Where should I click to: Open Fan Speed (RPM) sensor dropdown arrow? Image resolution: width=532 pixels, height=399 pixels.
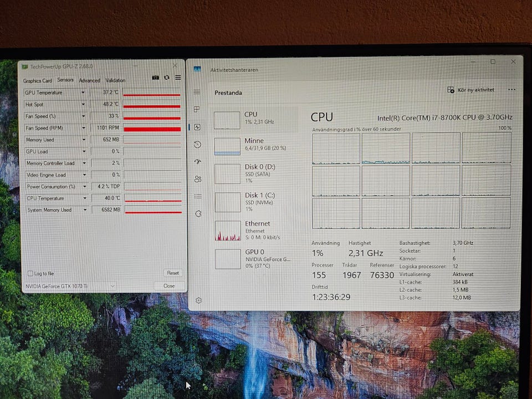(84, 128)
